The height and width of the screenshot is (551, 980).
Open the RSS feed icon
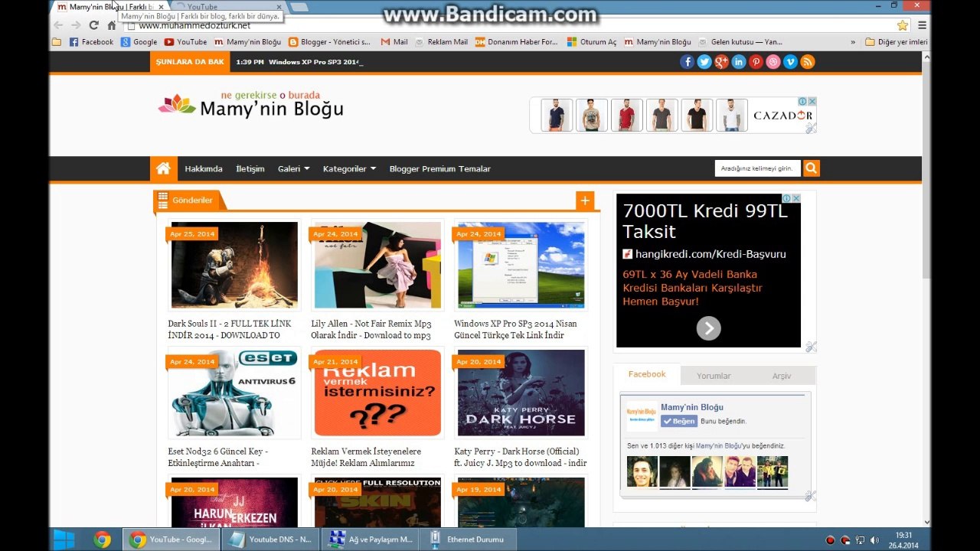click(x=808, y=62)
